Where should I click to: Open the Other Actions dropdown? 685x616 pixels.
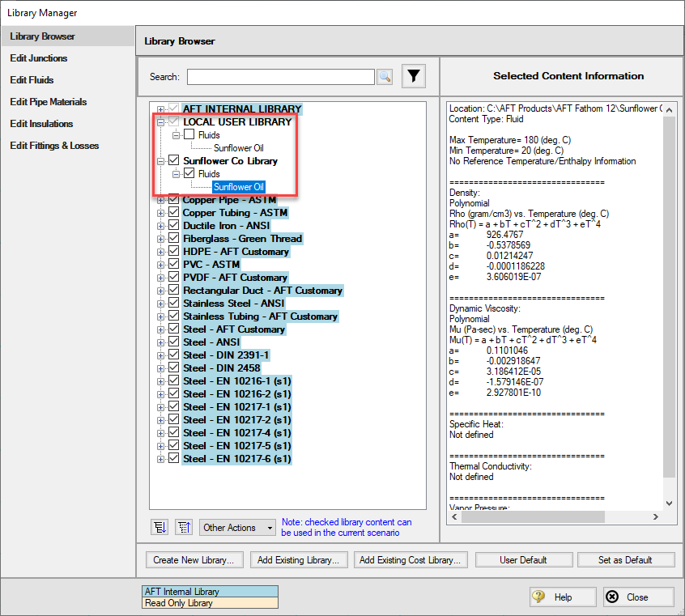click(238, 527)
